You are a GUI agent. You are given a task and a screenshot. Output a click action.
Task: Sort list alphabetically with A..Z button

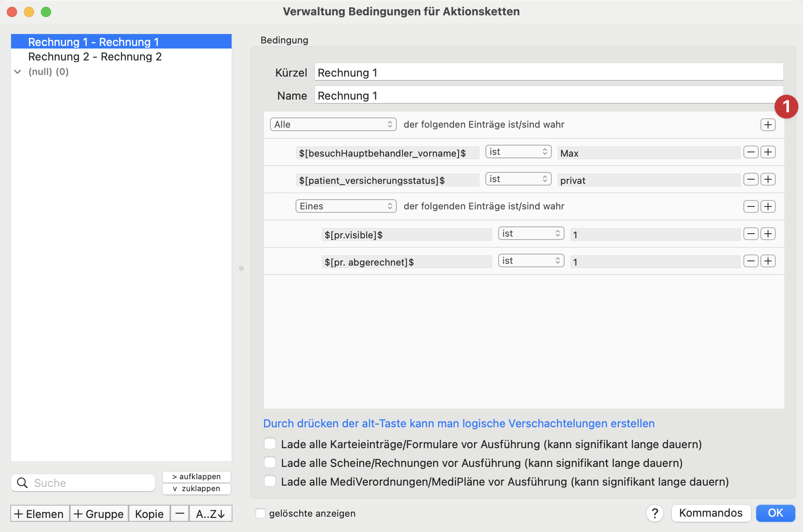210,513
